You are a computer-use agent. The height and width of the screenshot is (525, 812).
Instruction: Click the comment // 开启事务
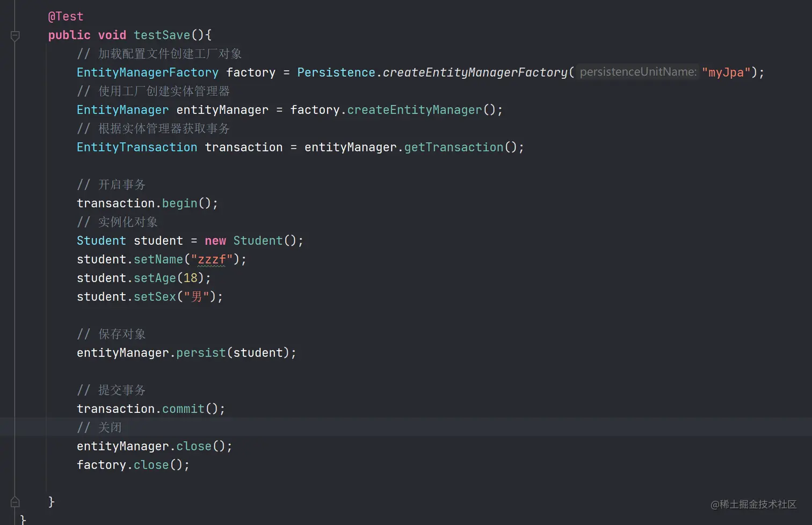pyautogui.click(x=111, y=185)
